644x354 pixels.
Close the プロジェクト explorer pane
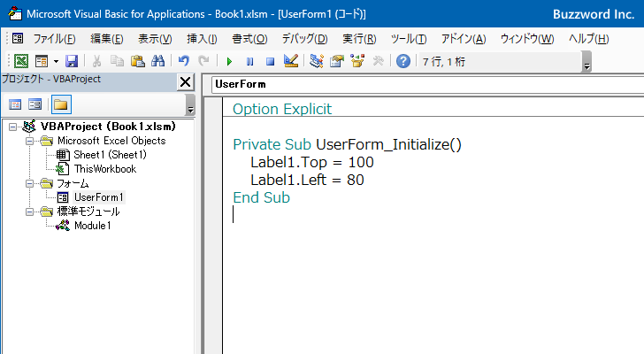coord(185,82)
